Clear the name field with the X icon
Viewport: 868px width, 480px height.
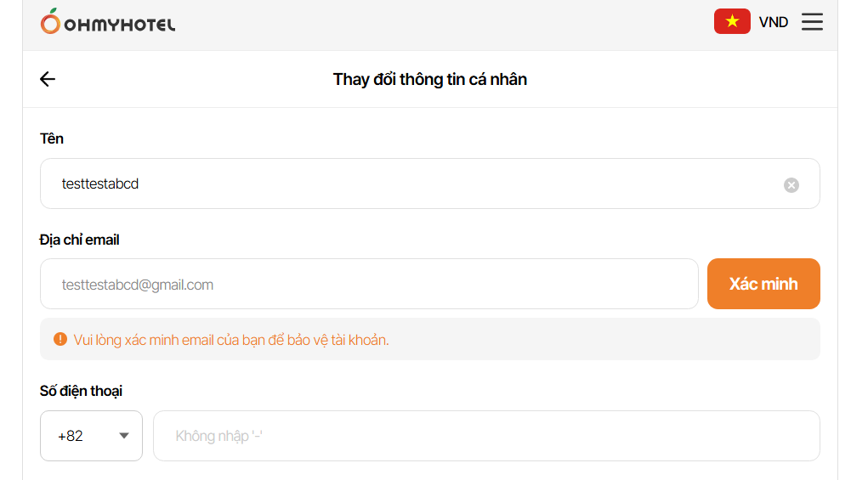tap(791, 184)
